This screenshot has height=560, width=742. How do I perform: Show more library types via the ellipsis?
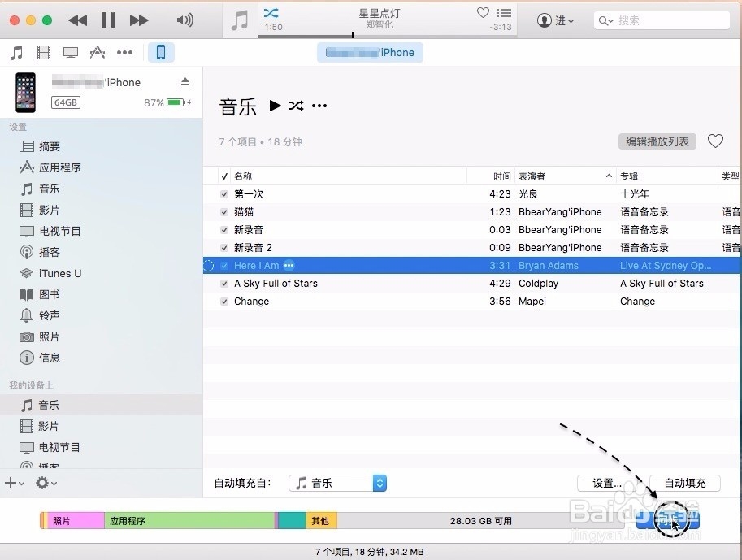pyautogui.click(x=124, y=53)
